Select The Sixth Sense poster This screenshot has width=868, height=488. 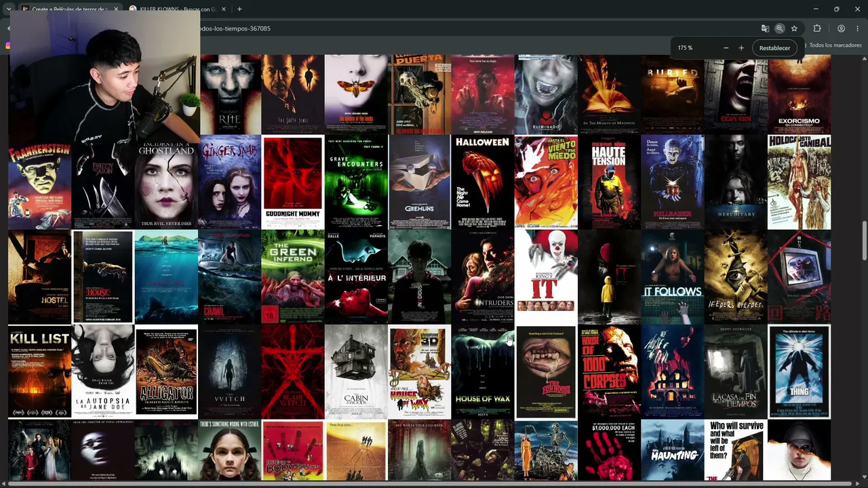tap(293, 94)
